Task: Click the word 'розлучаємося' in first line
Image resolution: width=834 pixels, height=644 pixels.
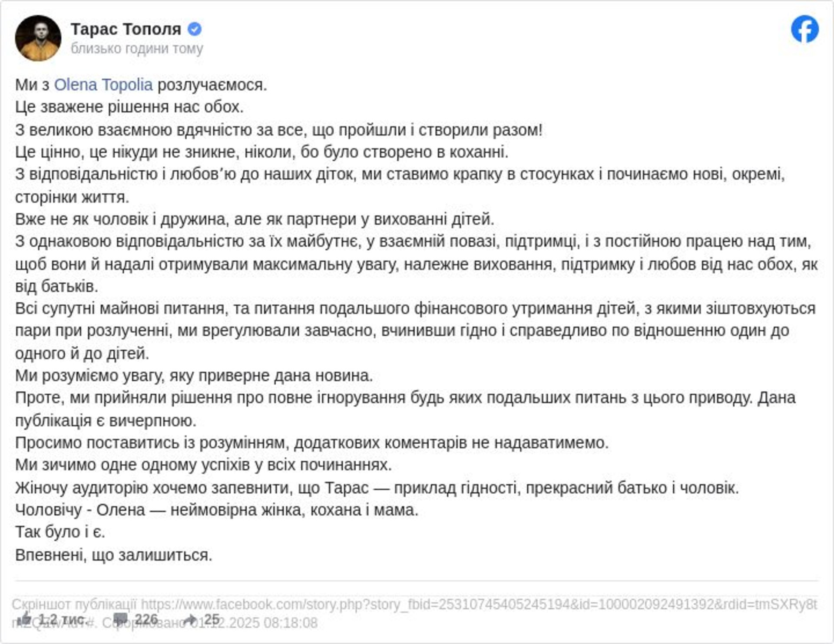Action: pos(212,85)
